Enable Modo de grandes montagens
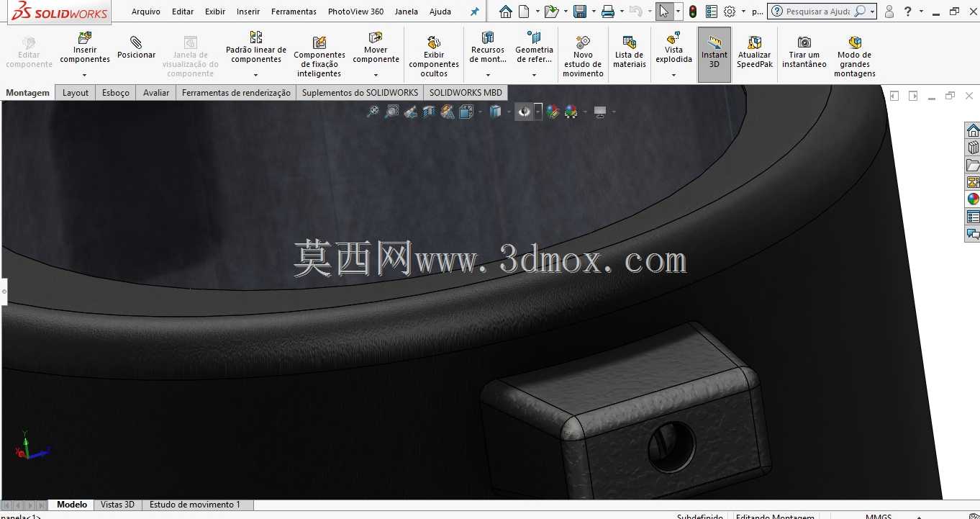Viewport: 980px width, 519px height. point(855,57)
